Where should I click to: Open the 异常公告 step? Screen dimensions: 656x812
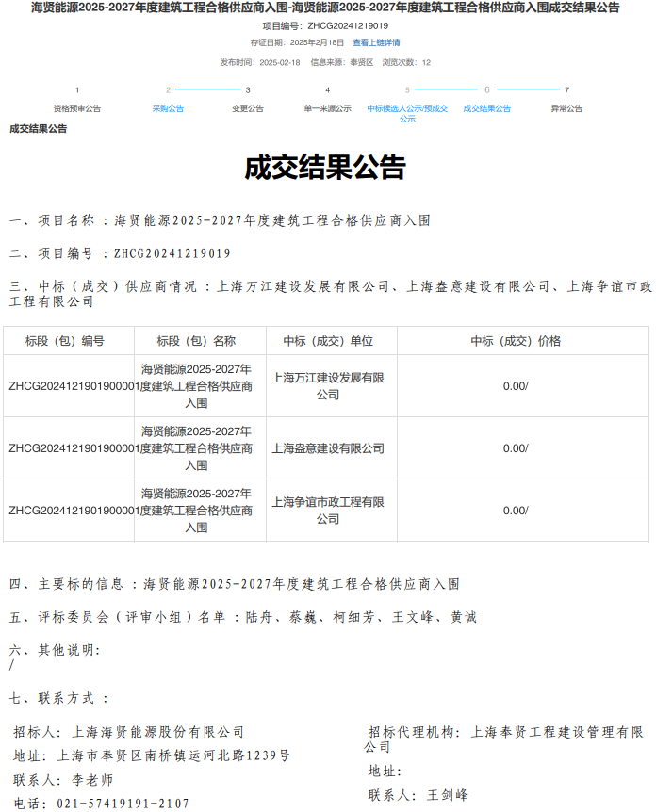pos(566,108)
